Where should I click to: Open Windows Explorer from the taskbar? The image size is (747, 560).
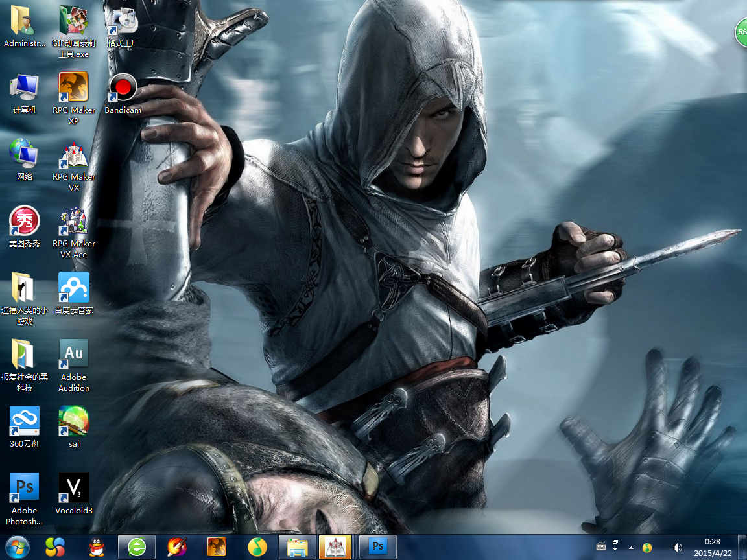297,547
